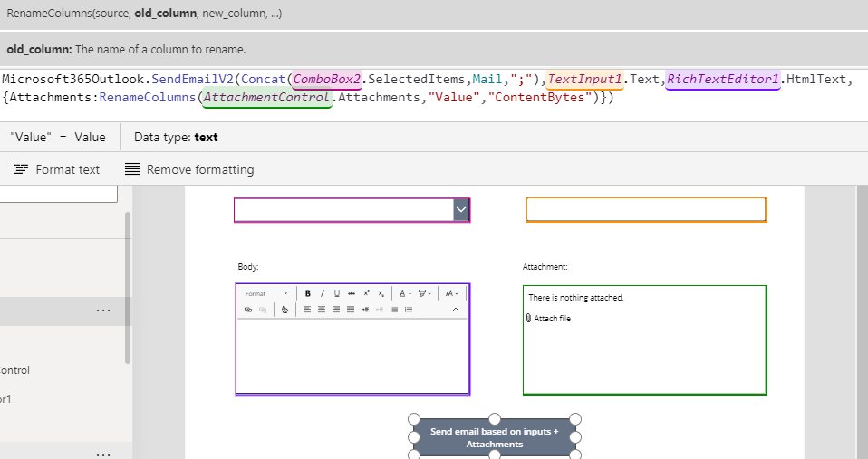The width and height of the screenshot is (868, 459).
Task: Open the font color picker
Action: pos(405,293)
